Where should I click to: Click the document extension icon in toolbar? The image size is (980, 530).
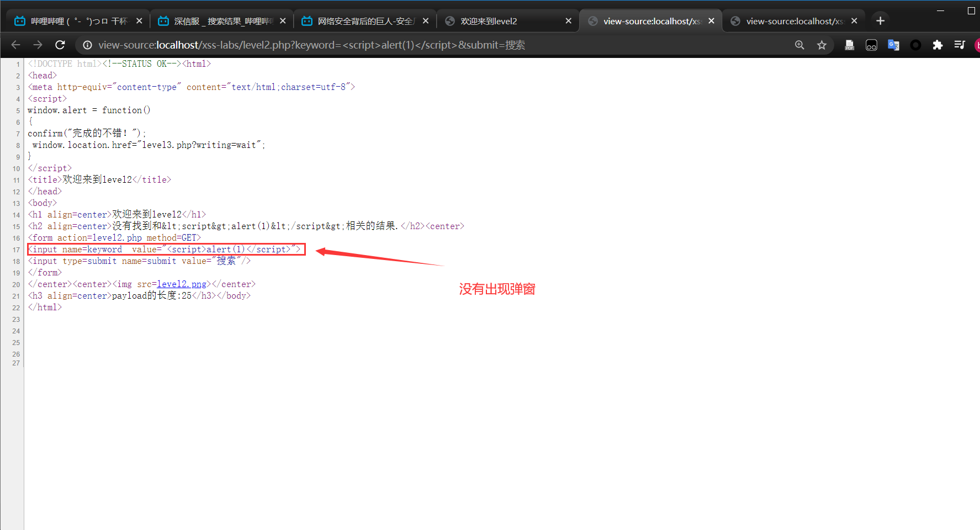point(849,45)
